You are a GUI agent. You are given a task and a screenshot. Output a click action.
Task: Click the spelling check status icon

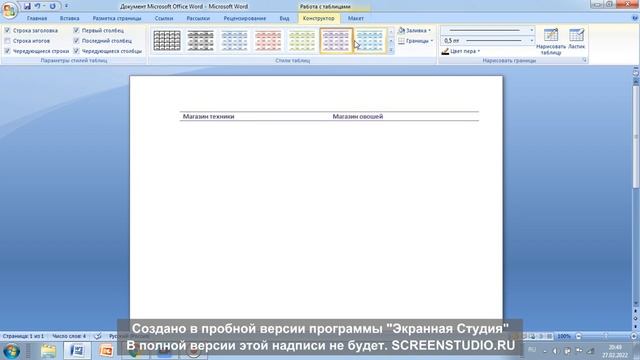point(98,336)
